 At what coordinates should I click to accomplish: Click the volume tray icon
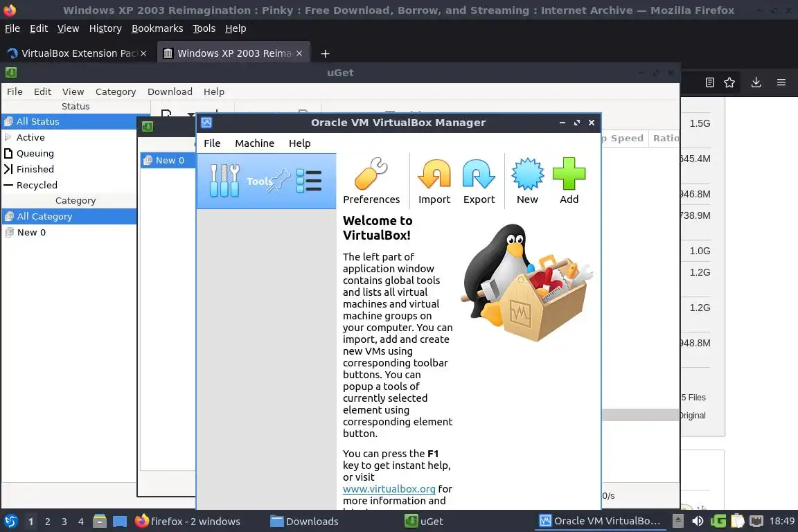698,522
